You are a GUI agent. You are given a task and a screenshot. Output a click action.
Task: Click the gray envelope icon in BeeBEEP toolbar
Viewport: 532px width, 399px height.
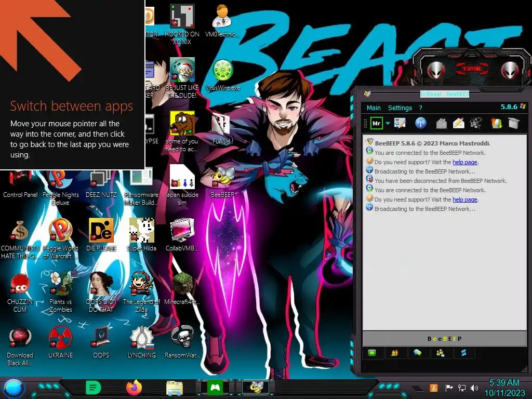[x=441, y=123]
